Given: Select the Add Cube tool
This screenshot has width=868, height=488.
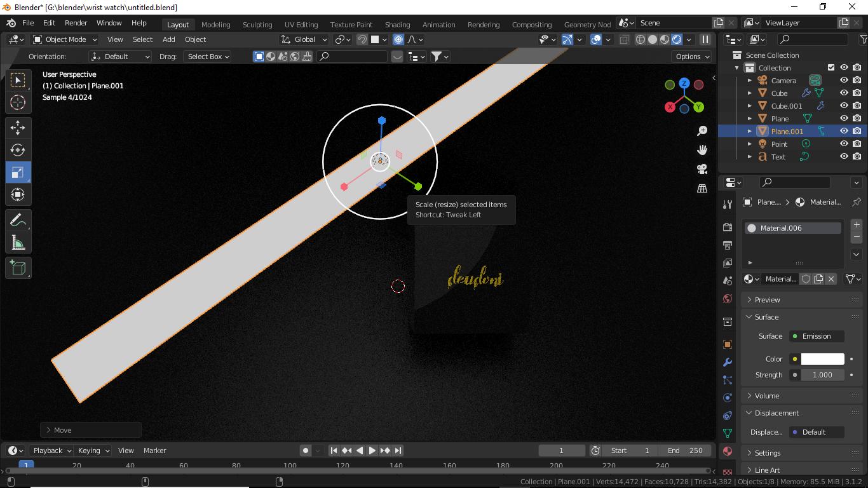Looking at the screenshot, I should coord(18,268).
